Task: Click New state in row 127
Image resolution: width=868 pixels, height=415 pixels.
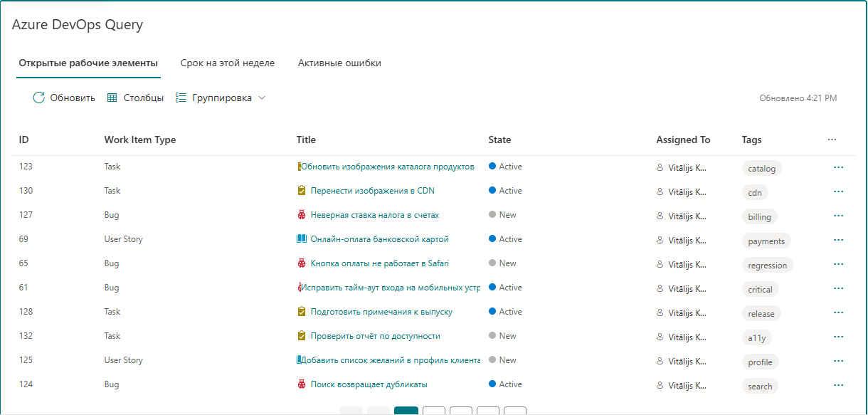Action: click(x=502, y=215)
